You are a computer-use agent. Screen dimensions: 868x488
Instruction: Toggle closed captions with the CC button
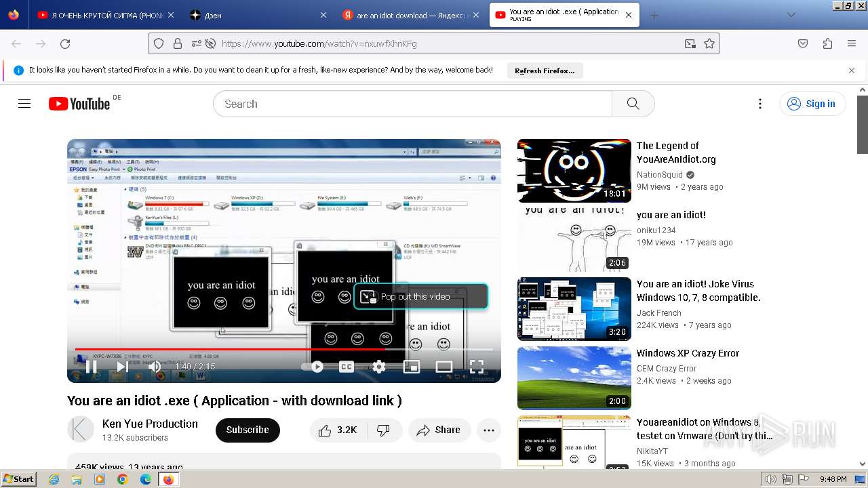click(x=347, y=367)
